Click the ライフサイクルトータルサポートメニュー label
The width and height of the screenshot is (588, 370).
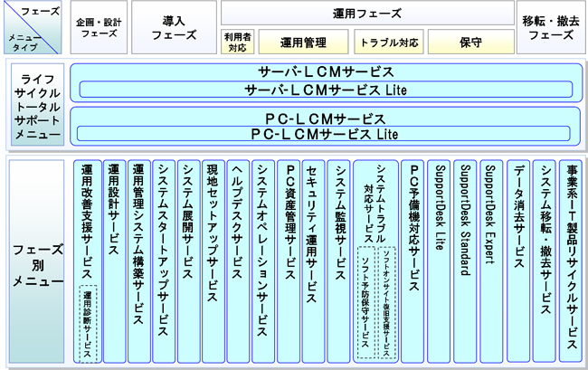[36, 105]
